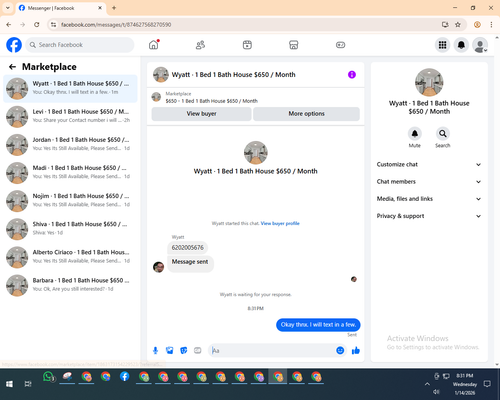The width and height of the screenshot is (500, 400).
Task: Expand Privacy & support section
Action: pyautogui.click(x=429, y=216)
